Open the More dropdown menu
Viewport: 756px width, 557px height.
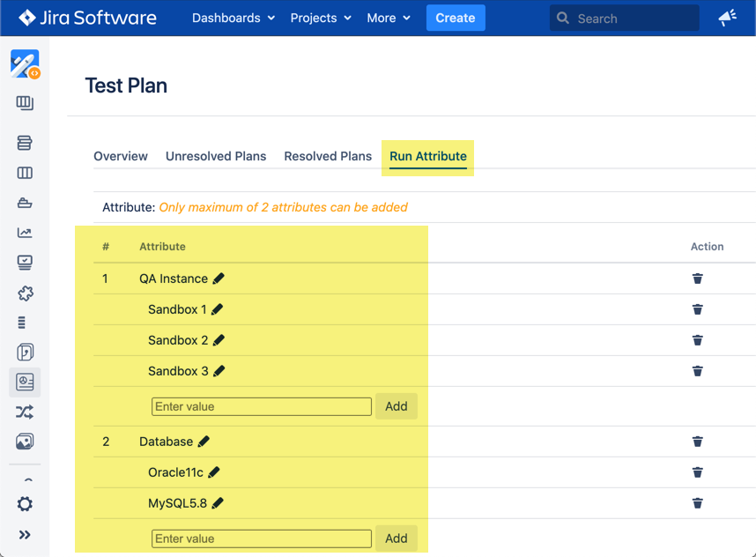[x=389, y=18]
